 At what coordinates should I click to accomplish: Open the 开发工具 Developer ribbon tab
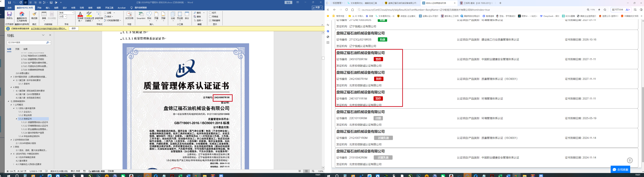(x=109, y=8)
